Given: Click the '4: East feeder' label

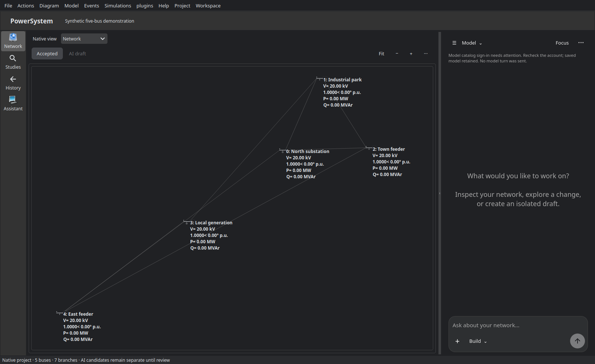Looking at the screenshot, I should tap(78, 314).
